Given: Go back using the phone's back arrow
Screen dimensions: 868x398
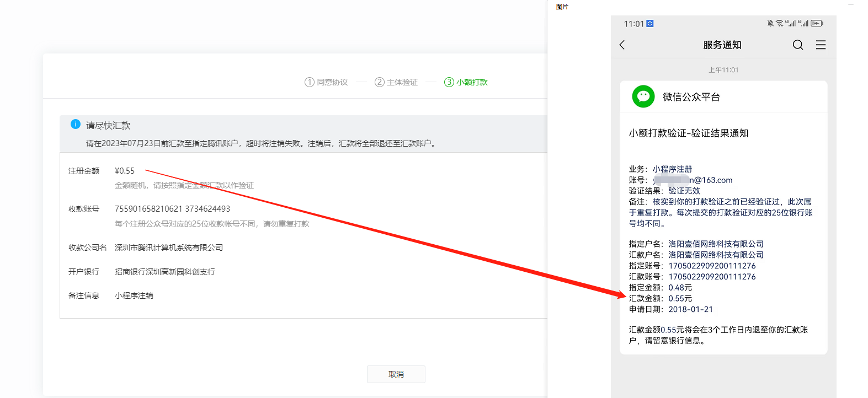Looking at the screenshot, I should (622, 45).
